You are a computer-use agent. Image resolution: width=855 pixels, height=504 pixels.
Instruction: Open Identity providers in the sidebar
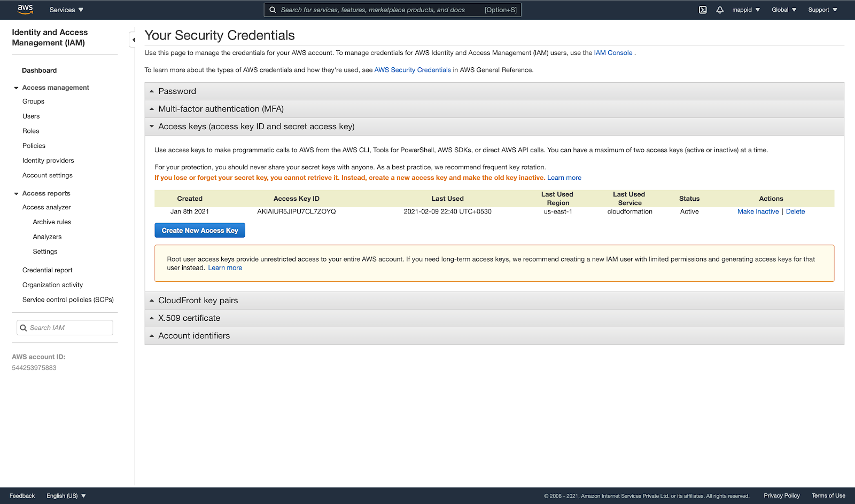tap(48, 161)
